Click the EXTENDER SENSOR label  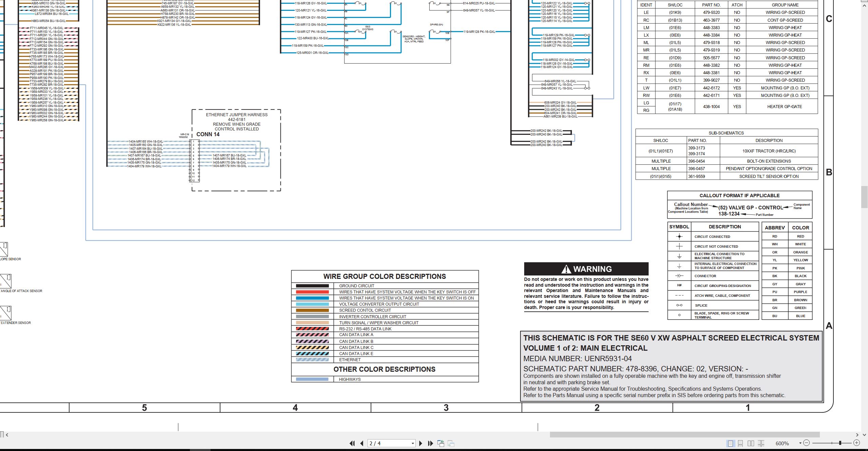point(15,323)
